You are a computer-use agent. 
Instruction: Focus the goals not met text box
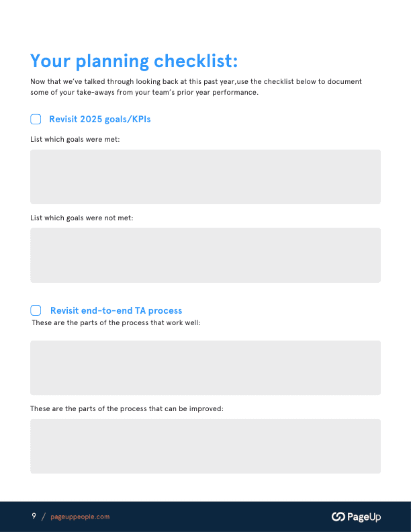coord(205,255)
